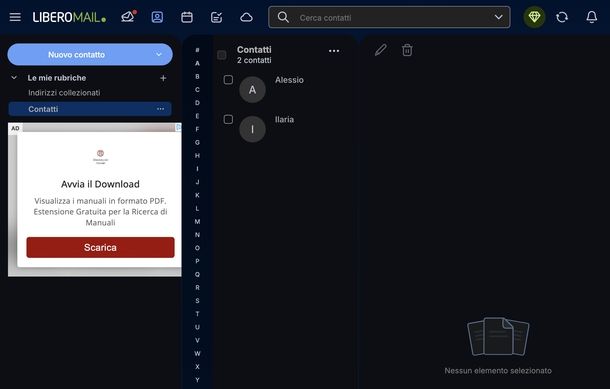Click the trash delete contact icon
This screenshot has height=389, width=610.
point(407,50)
